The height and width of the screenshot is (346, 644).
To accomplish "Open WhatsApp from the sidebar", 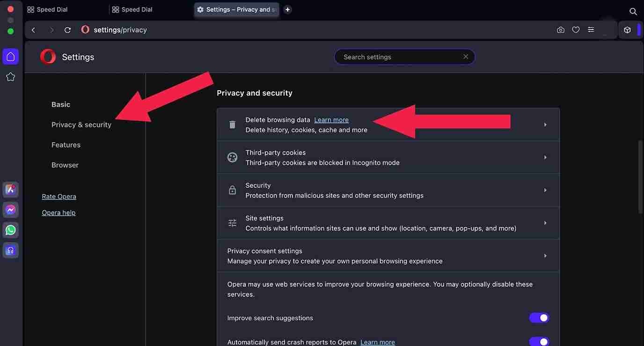I will [x=10, y=229].
